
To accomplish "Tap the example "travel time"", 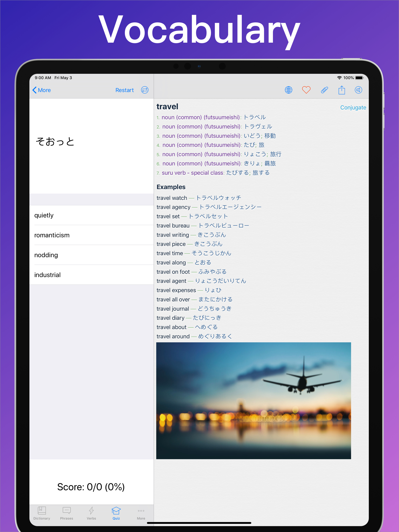I will point(170,253).
